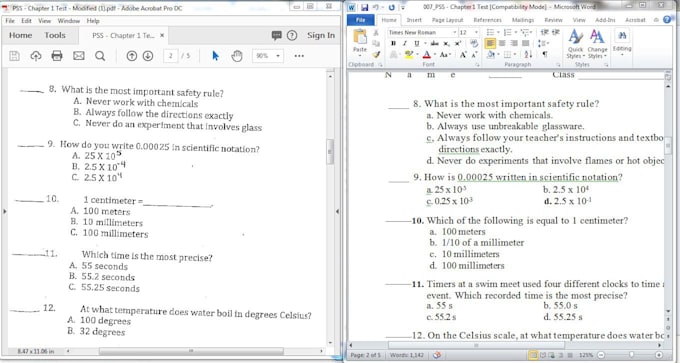Open Acrobat zoom level 90% dropdown

(277, 56)
